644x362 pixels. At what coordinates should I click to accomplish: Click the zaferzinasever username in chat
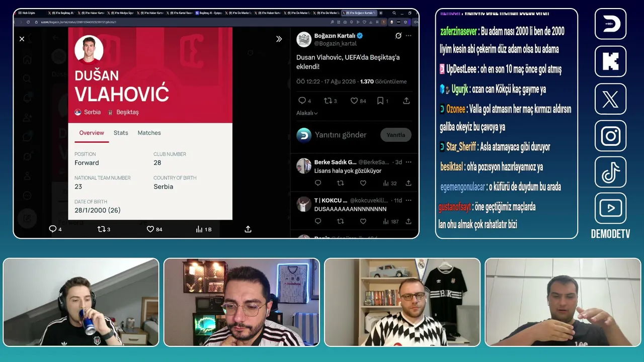[459, 31]
